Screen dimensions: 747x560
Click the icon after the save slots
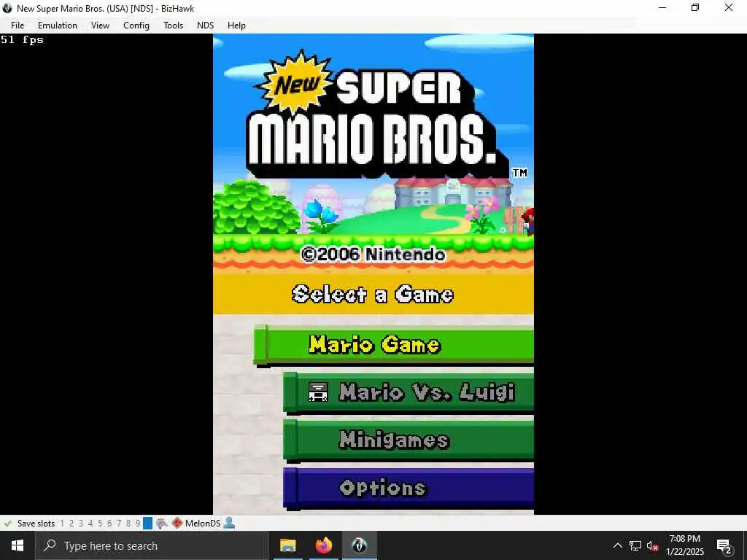(162, 524)
